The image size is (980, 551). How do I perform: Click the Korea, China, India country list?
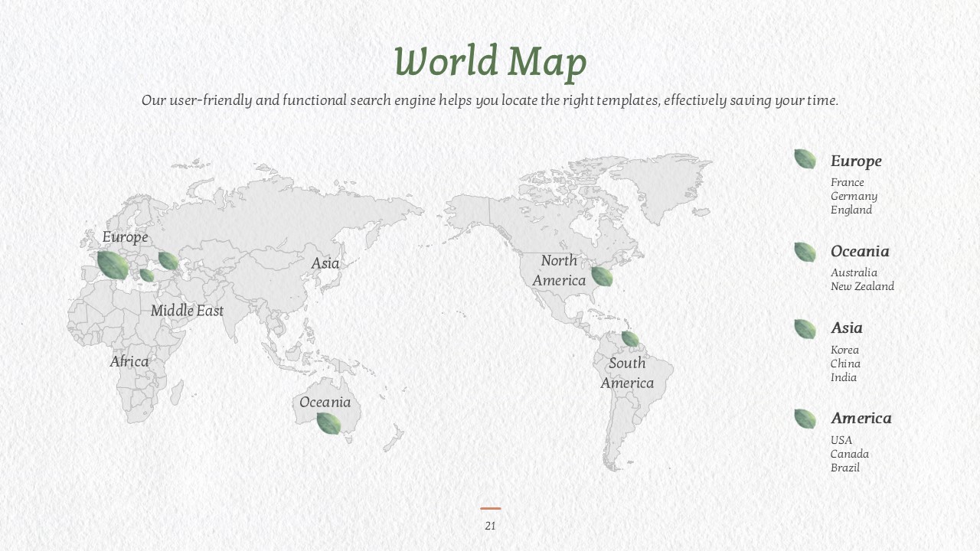[x=845, y=364]
